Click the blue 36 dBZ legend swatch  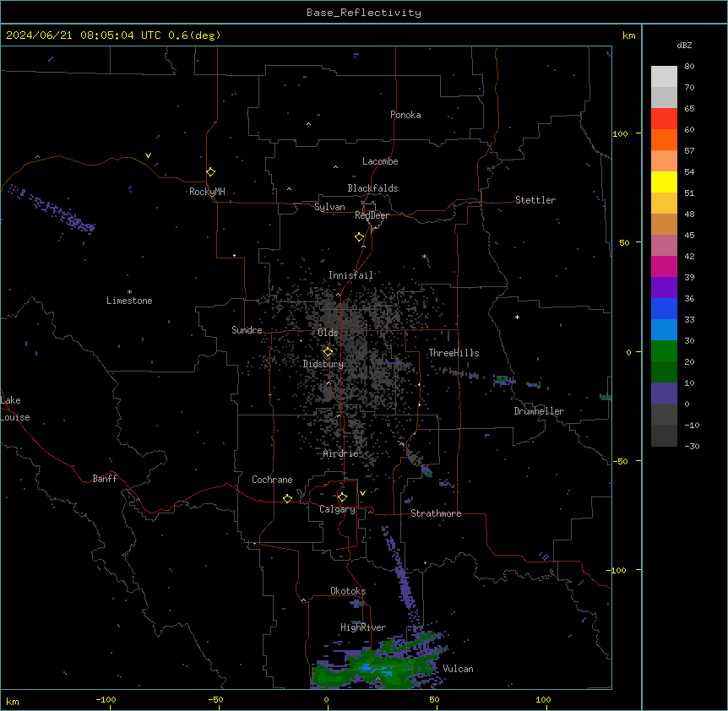pyautogui.click(x=664, y=308)
